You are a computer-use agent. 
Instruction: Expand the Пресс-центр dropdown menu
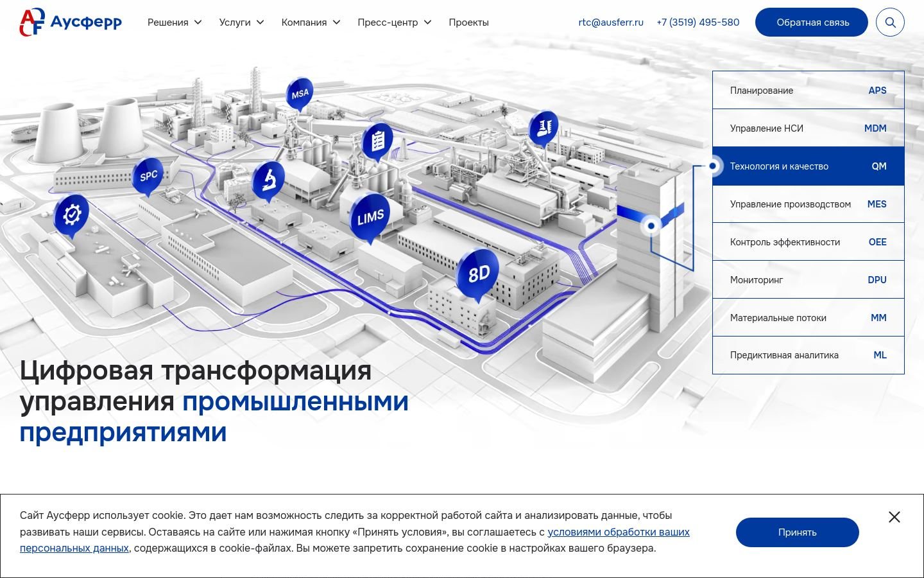click(394, 22)
